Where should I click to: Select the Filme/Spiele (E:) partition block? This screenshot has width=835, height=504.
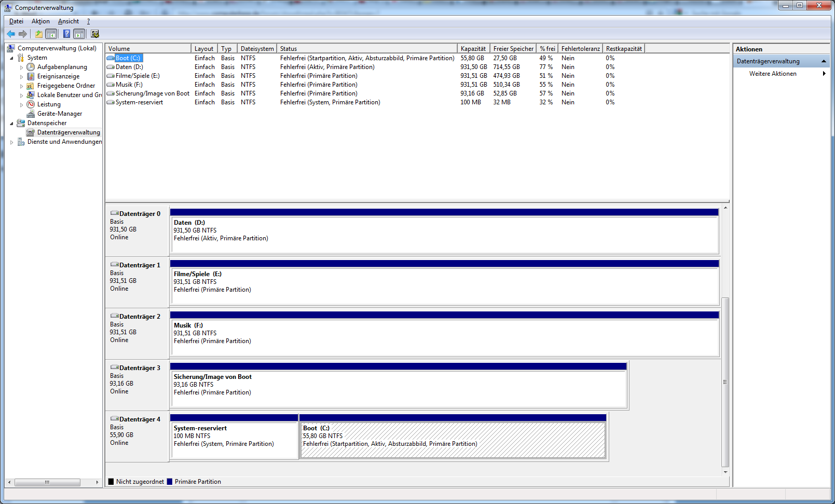pos(444,282)
